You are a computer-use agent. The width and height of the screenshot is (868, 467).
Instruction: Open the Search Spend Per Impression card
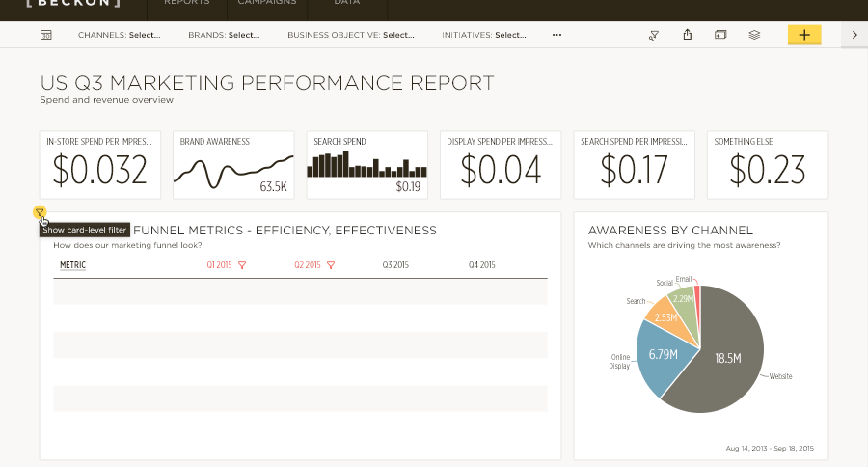(634, 165)
